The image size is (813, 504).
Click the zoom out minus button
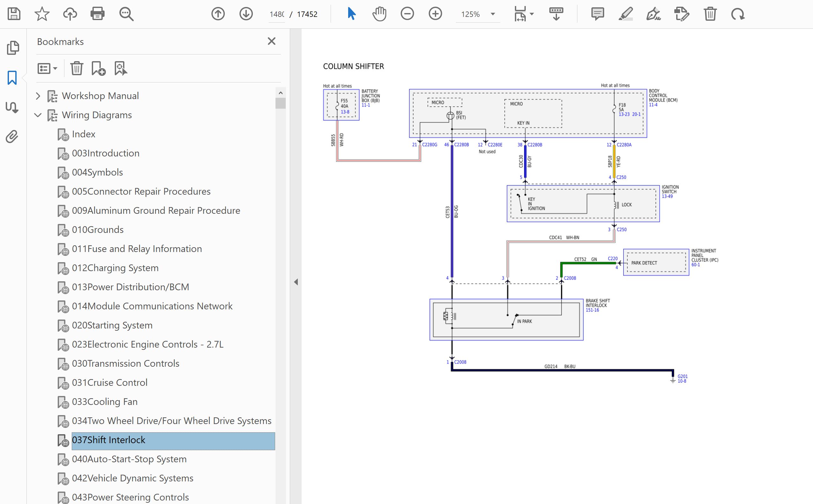[x=407, y=14]
